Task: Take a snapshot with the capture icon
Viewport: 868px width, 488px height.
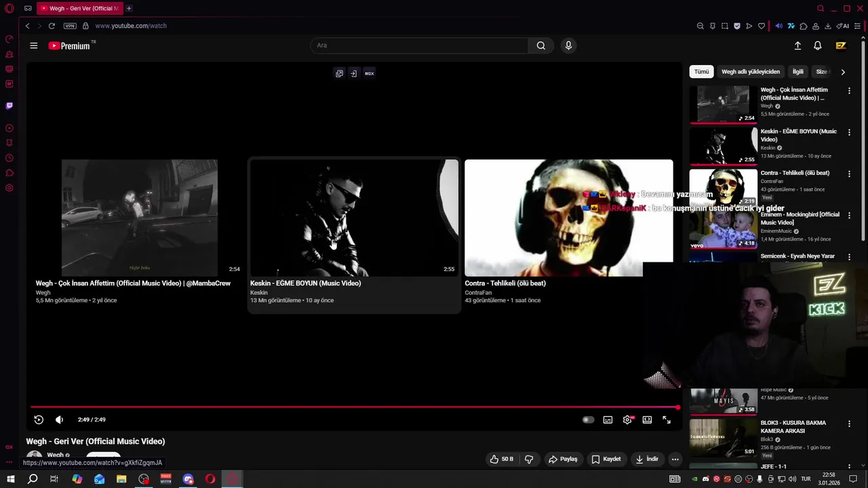Action: (x=724, y=26)
